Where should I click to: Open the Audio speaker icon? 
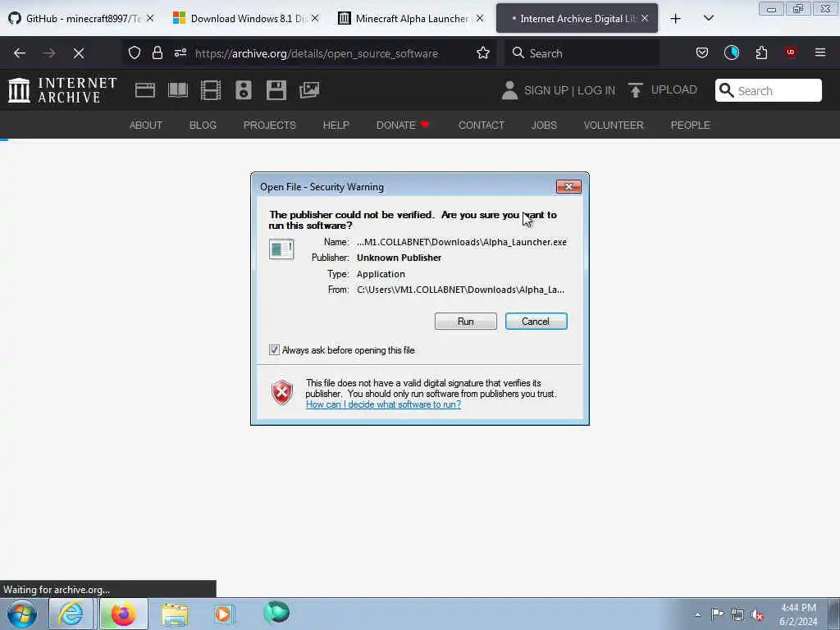(243, 90)
